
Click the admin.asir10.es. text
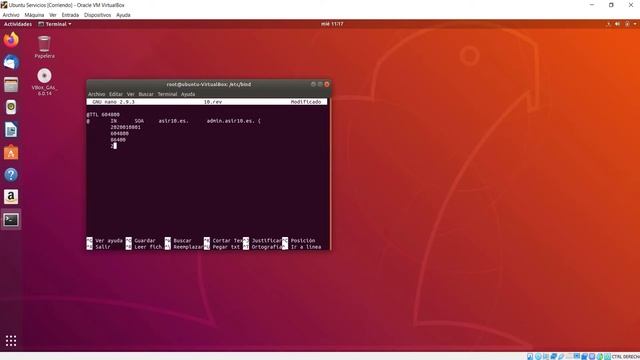coord(231,121)
